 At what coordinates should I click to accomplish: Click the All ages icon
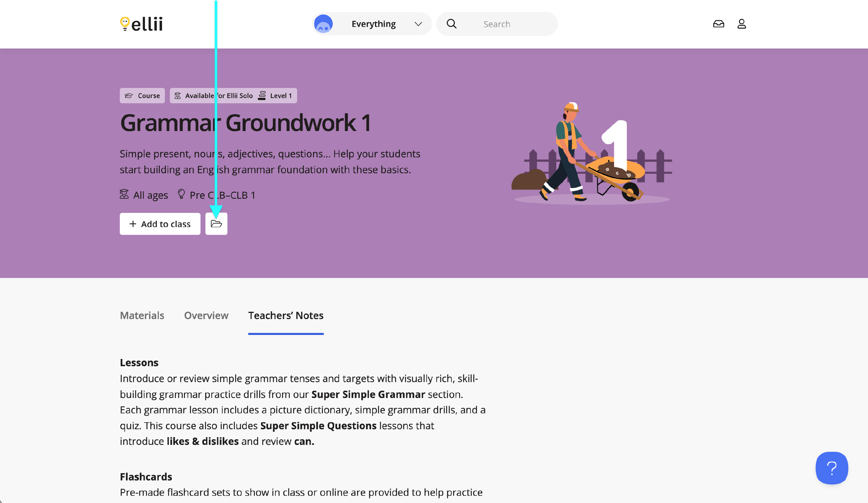click(124, 194)
